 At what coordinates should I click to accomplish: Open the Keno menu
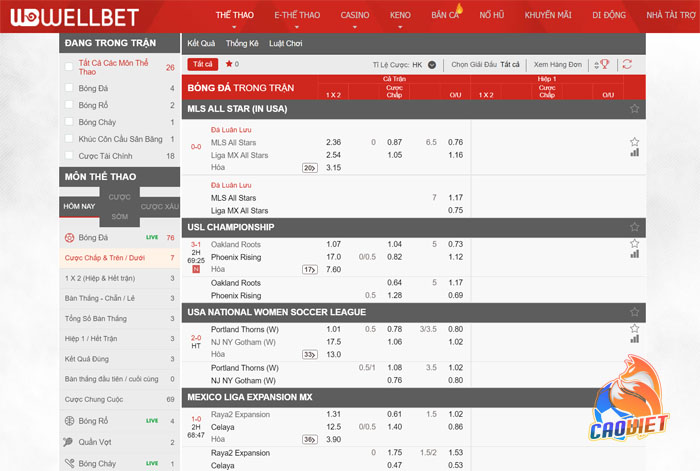tap(400, 15)
